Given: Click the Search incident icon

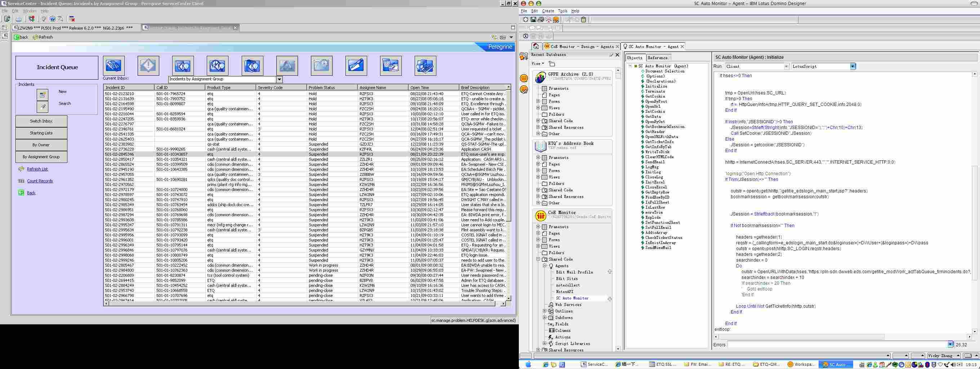Looking at the screenshot, I should click(43, 107).
